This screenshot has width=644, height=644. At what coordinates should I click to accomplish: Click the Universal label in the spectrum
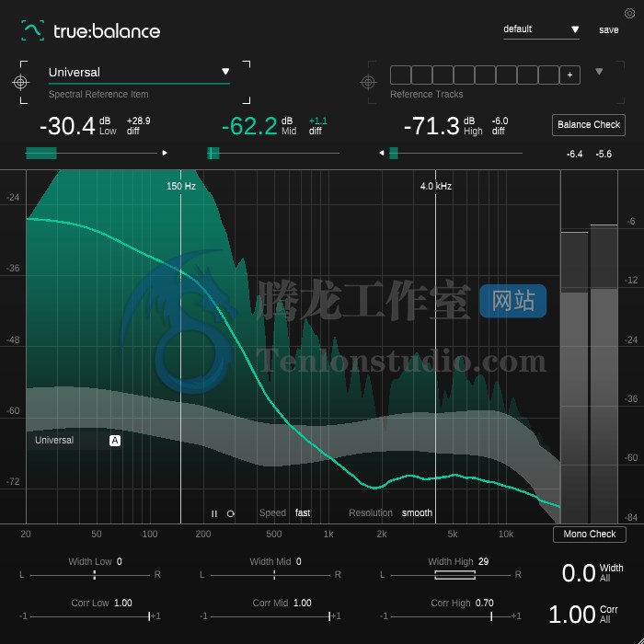click(x=54, y=441)
